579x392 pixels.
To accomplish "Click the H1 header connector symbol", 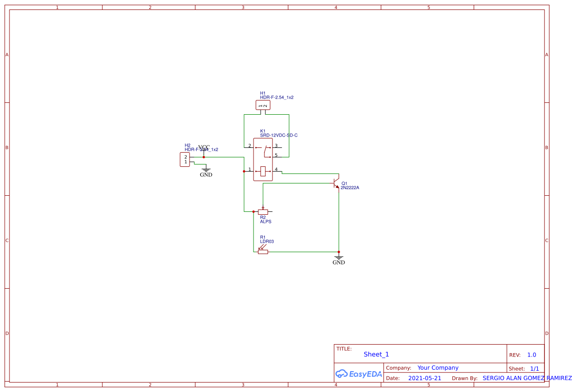I will [263, 105].
